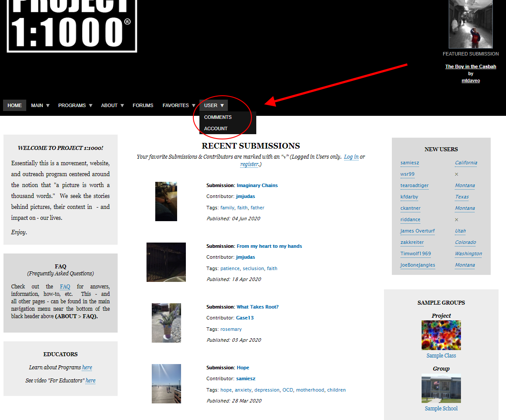Click the Log in link
The image size is (506, 420).
[x=351, y=157]
